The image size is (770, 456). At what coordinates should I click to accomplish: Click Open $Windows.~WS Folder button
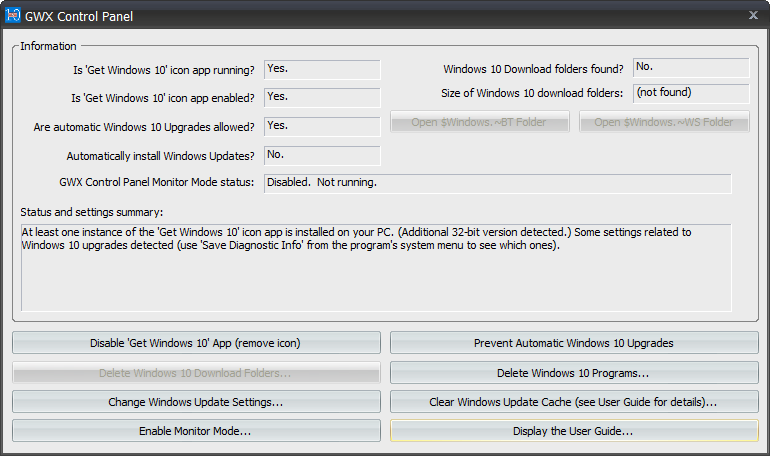click(x=664, y=122)
